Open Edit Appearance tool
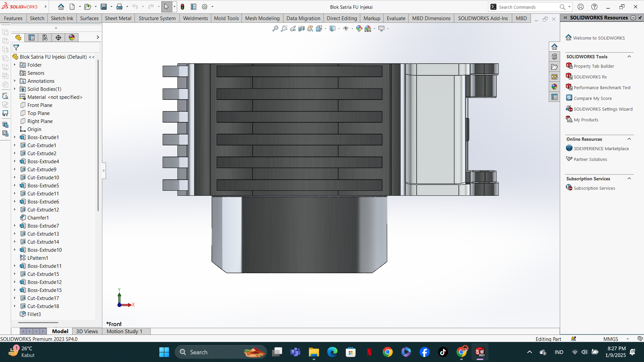Viewport: 644px width, 362px height. pos(359,29)
